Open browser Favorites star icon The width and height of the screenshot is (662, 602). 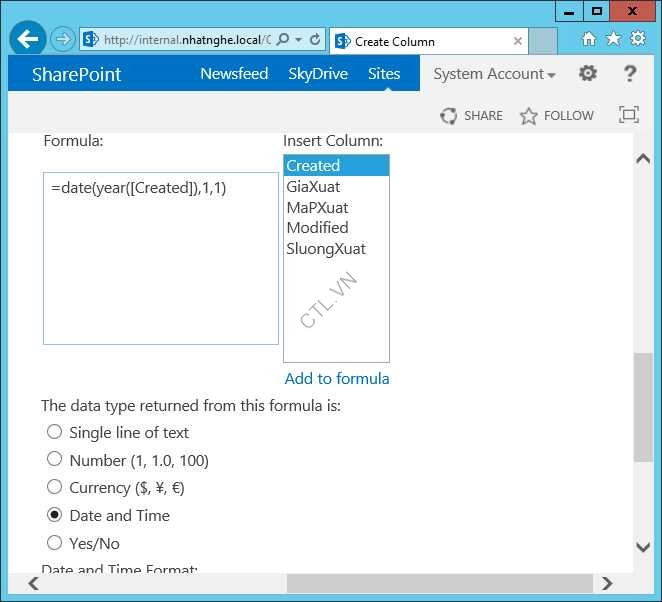click(612, 39)
